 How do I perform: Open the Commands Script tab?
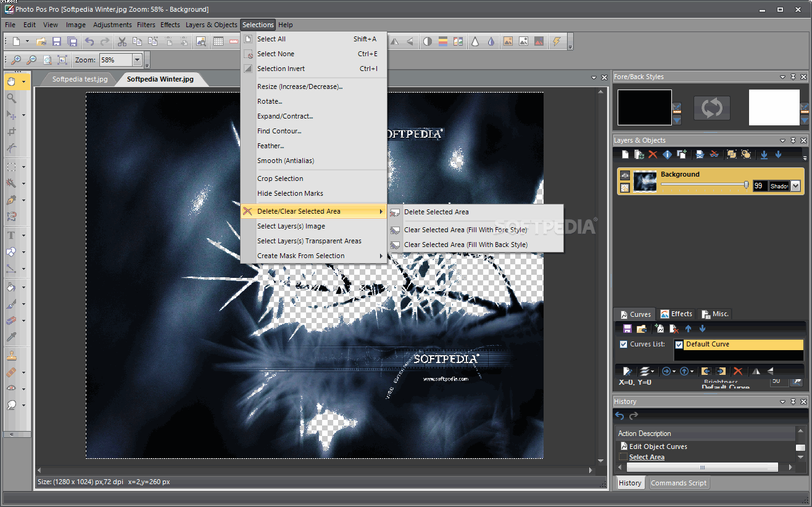679,483
